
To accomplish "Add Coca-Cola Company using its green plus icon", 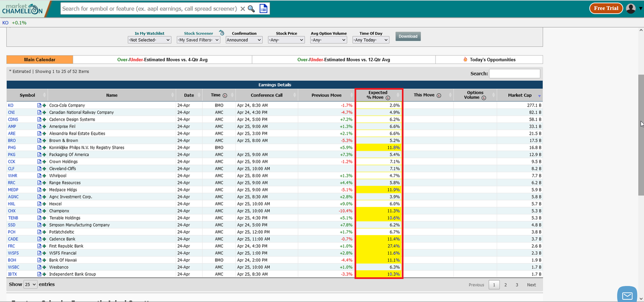I will pos(44,106).
